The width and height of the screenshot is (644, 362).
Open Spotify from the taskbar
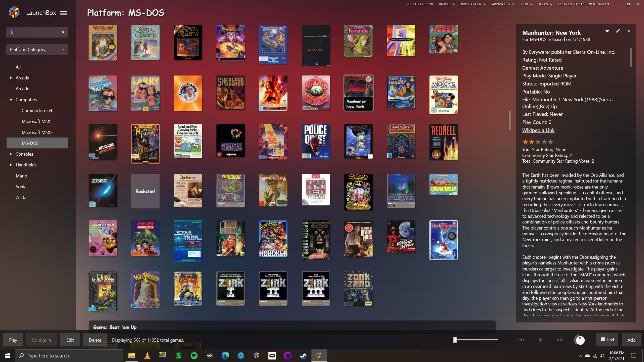click(194, 356)
